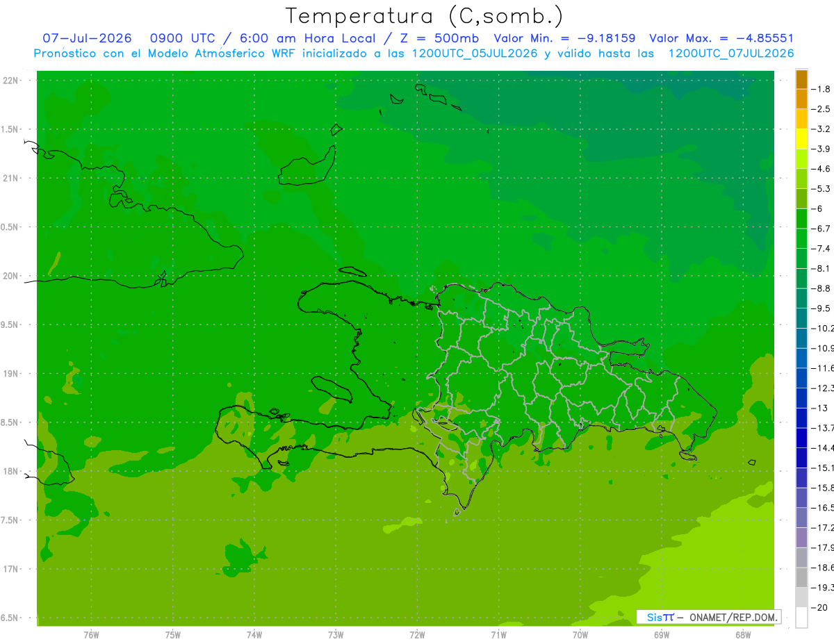Click the '-20' colorbar value

click(x=820, y=607)
